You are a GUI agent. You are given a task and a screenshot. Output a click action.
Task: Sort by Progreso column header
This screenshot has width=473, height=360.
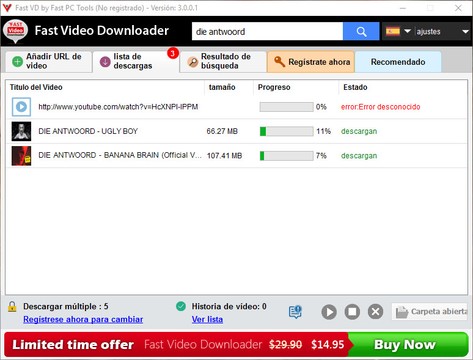[x=274, y=87]
